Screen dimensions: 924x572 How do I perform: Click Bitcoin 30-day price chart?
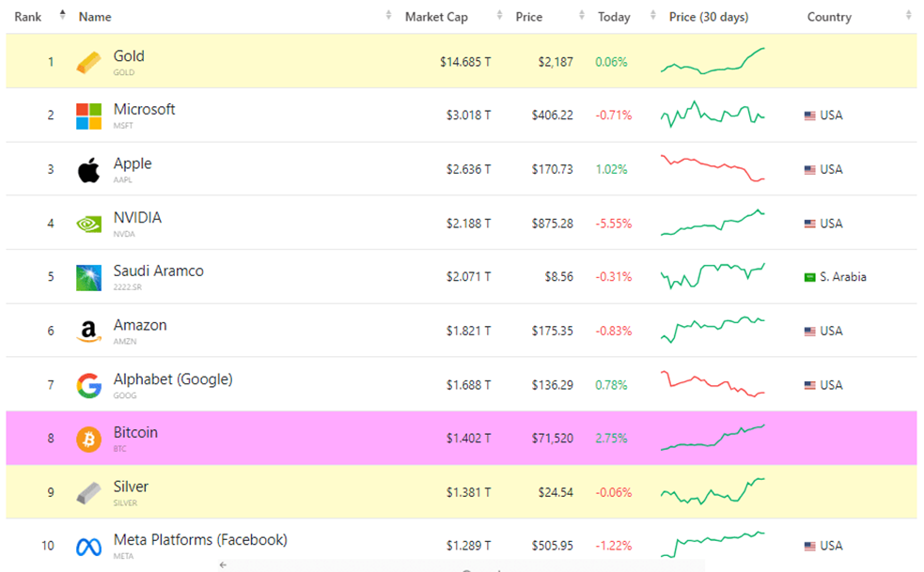(713, 438)
